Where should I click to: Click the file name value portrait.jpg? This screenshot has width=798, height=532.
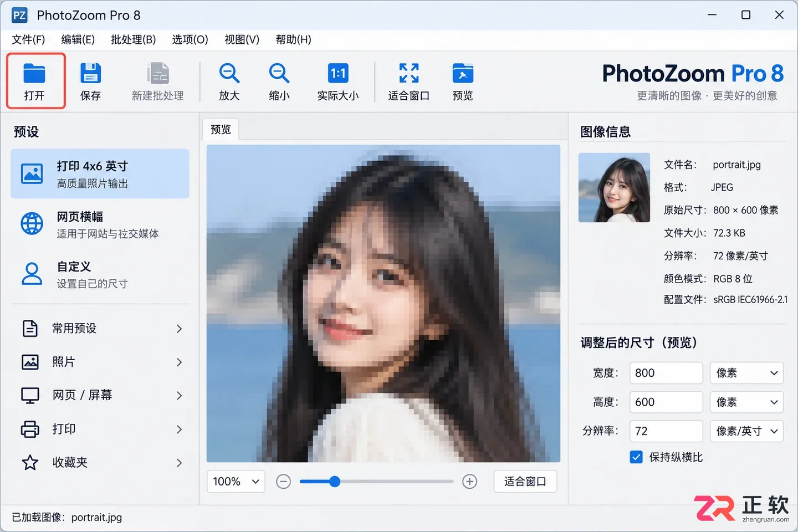tap(736, 165)
